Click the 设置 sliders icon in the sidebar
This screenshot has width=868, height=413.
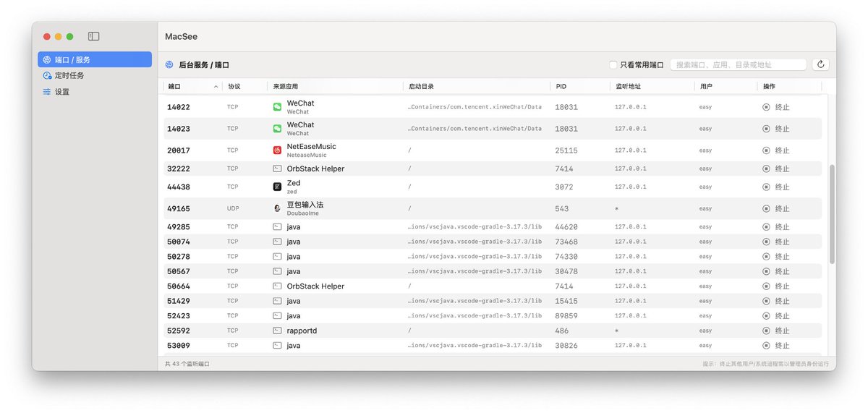coord(47,92)
